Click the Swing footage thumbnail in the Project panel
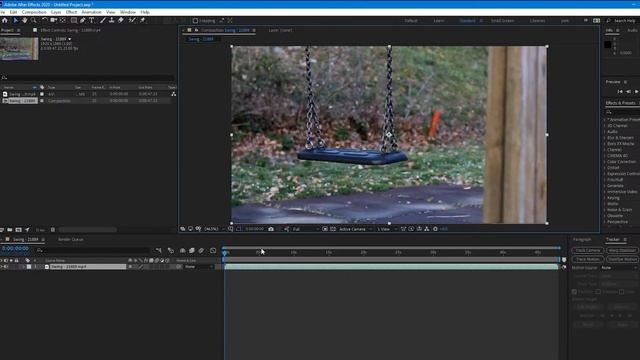640x360 pixels. click(19, 49)
